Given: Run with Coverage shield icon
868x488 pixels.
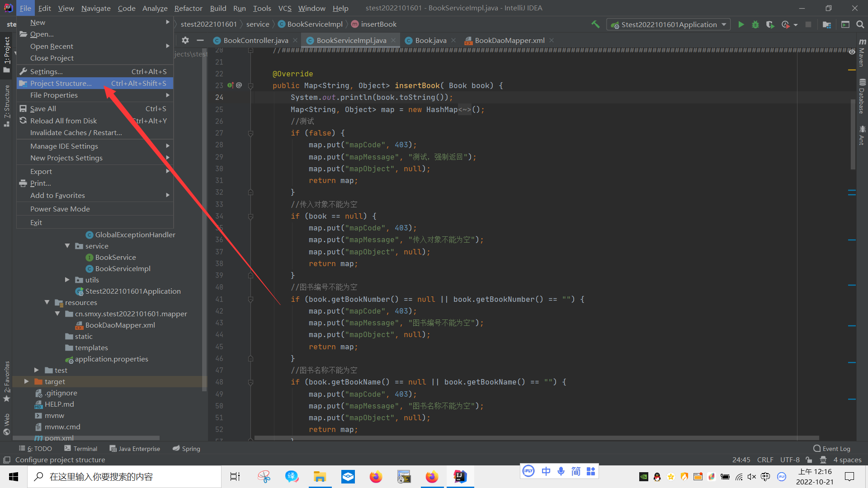Looking at the screenshot, I should [770, 24].
